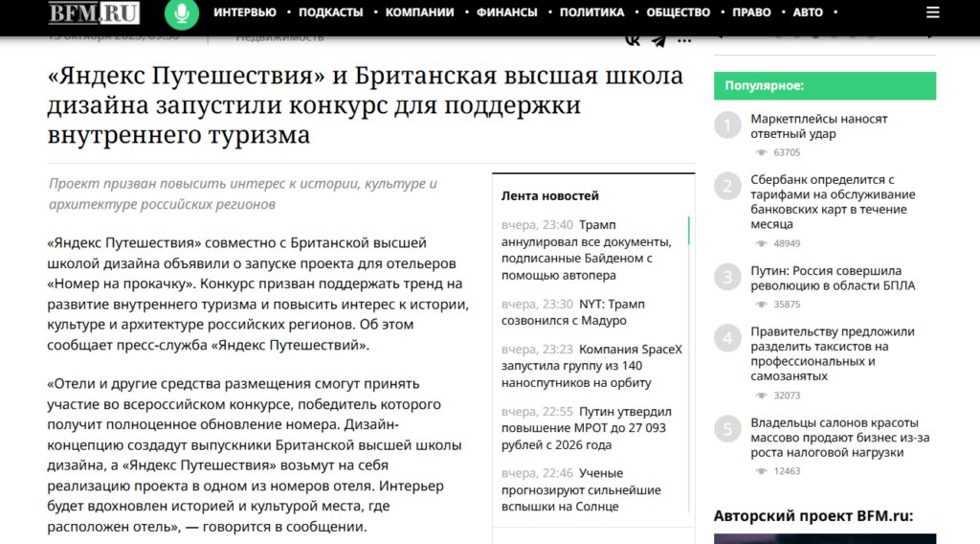Click number 3 circle beside Putin BPLA story
Screen dimensions: 980x544
coord(727,278)
